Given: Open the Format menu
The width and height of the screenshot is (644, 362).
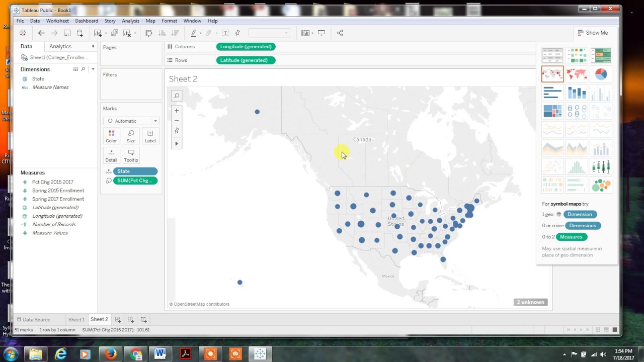Looking at the screenshot, I should (169, 21).
